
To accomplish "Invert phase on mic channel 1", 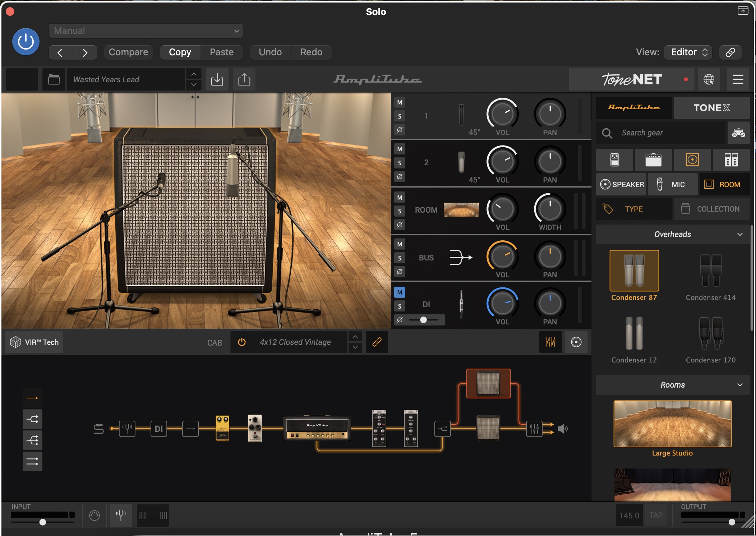I will point(400,130).
